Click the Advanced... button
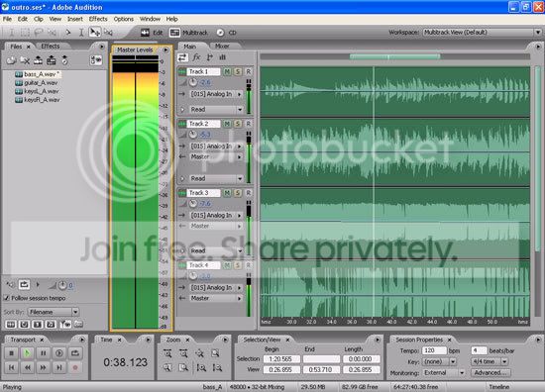This screenshot has width=545, height=392. pyautogui.click(x=490, y=373)
